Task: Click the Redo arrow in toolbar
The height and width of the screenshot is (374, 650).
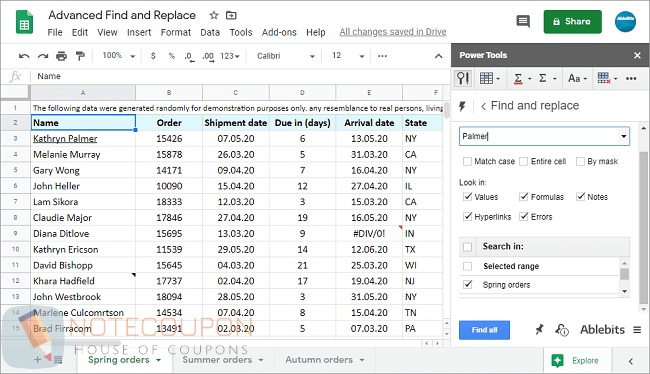Action: 43,56
